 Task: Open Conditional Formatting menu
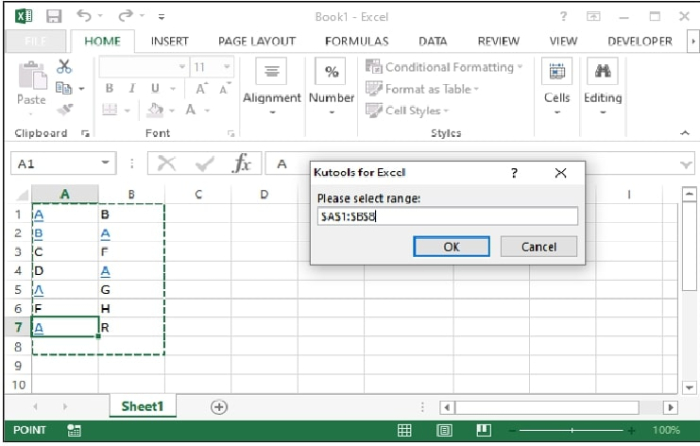444,67
